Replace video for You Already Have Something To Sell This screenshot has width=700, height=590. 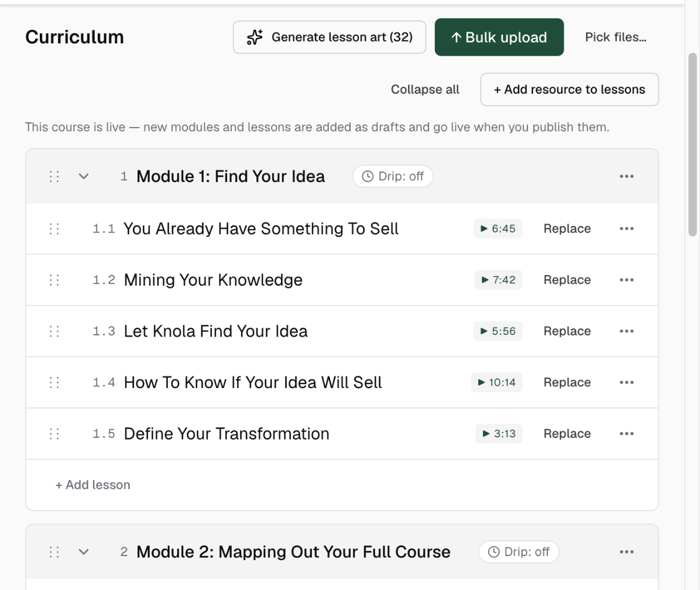click(x=567, y=228)
